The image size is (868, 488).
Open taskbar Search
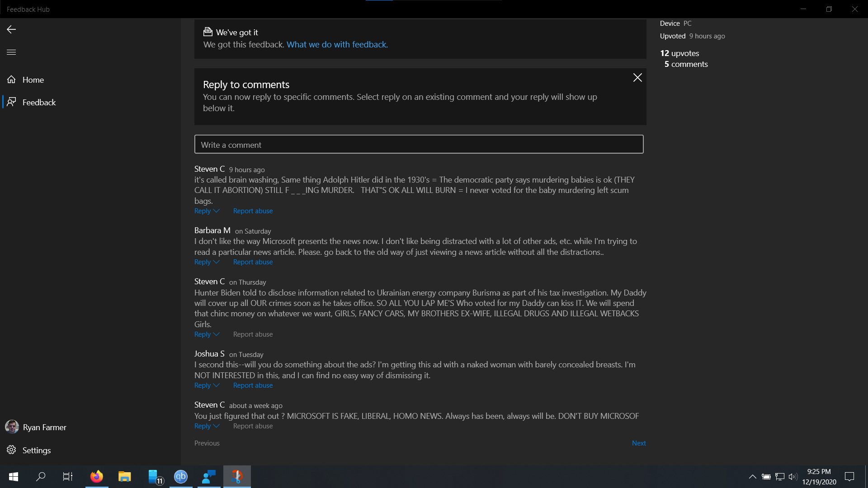tap(41, 477)
